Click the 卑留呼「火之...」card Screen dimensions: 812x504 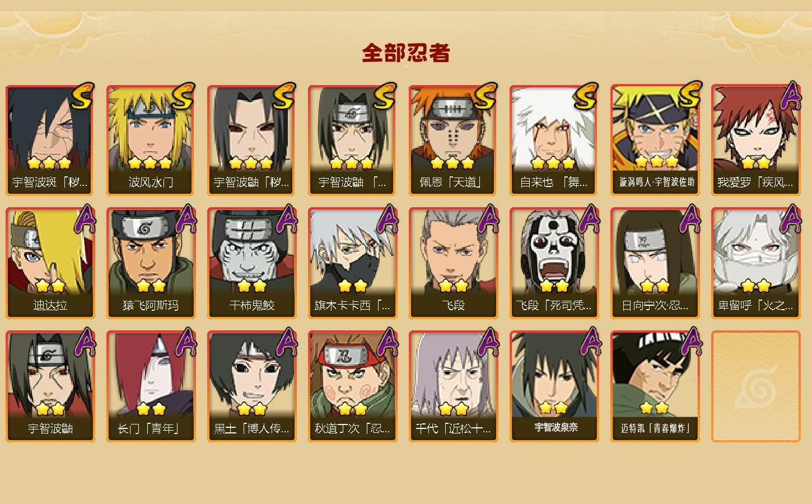coord(755,263)
